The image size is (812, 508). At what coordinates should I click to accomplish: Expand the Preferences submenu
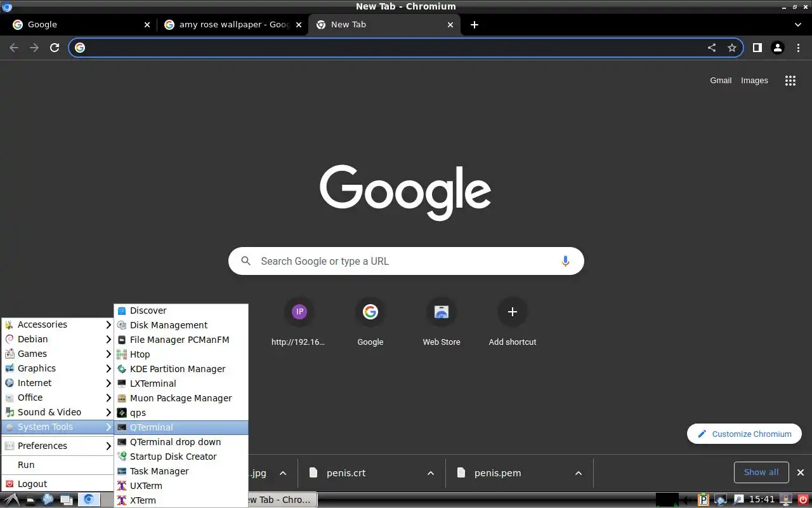(58, 446)
